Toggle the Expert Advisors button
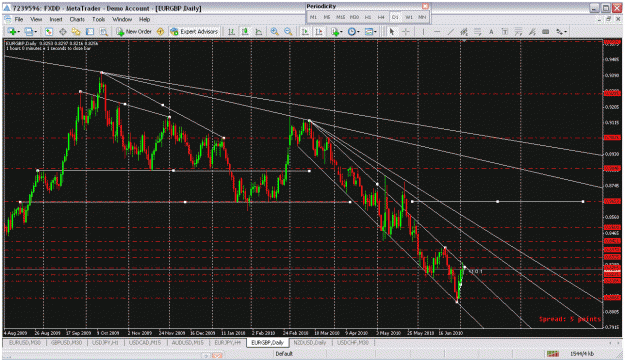Image resolution: width=625 pixels, height=360 pixels. [x=194, y=31]
